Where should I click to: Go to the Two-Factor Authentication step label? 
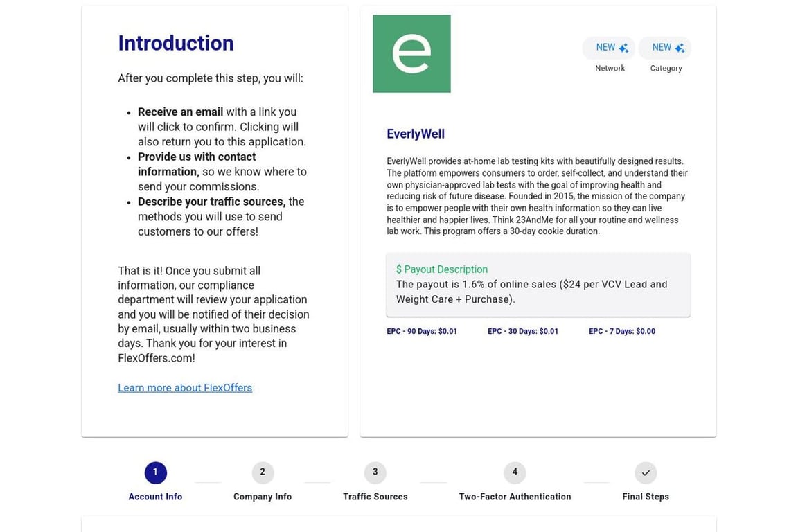coord(515,497)
